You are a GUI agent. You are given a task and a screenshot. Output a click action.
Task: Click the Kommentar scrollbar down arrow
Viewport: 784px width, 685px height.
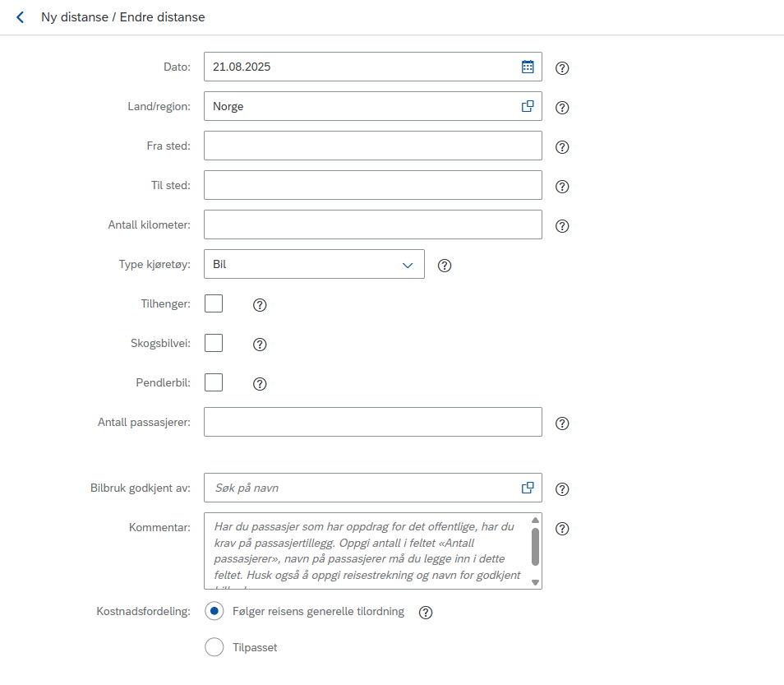coord(535,582)
